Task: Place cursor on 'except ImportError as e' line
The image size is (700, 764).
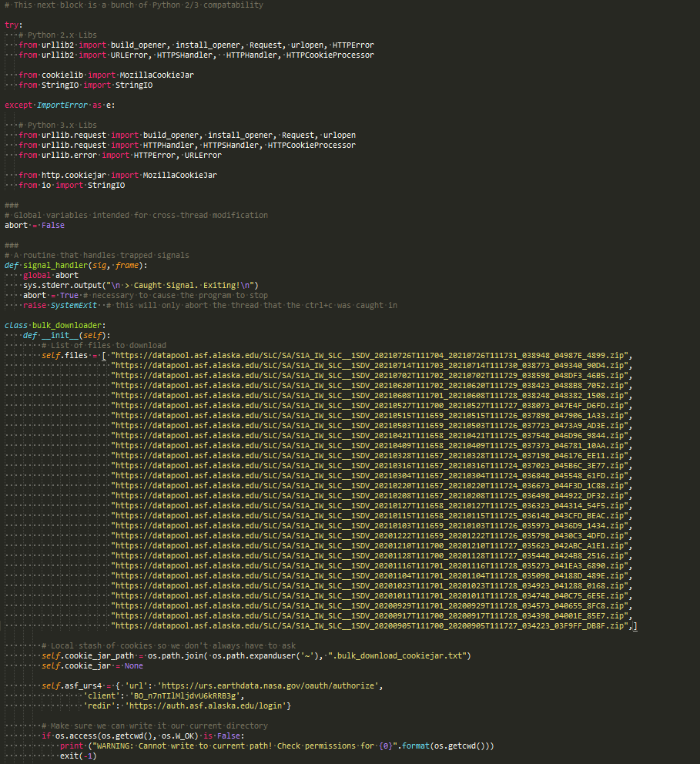Action: point(60,106)
